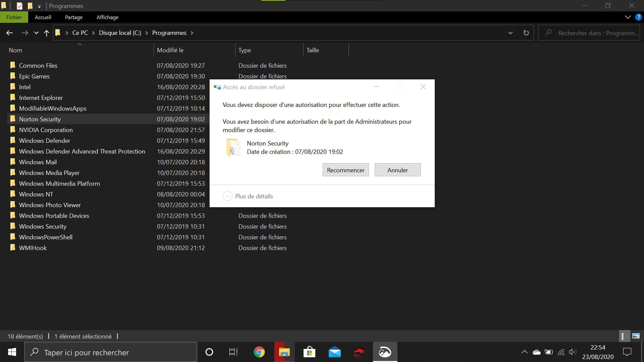644x362 pixels.
Task: Expand chevron after Programmes breadcrumb
Action: coord(192,33)
